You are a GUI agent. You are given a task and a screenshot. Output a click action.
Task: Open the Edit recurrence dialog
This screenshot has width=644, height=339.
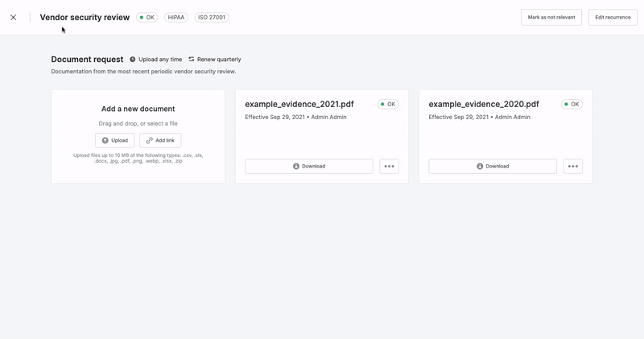point(613,17)
